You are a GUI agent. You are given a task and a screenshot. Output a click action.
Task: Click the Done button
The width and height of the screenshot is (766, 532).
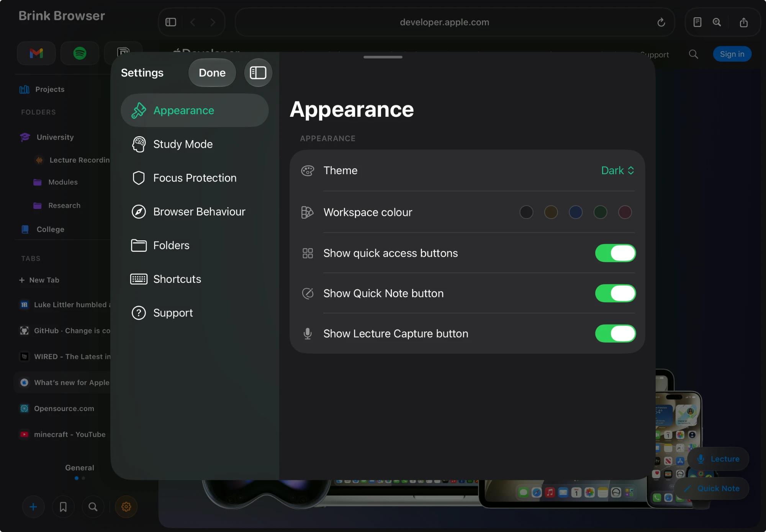coord(212,73)
